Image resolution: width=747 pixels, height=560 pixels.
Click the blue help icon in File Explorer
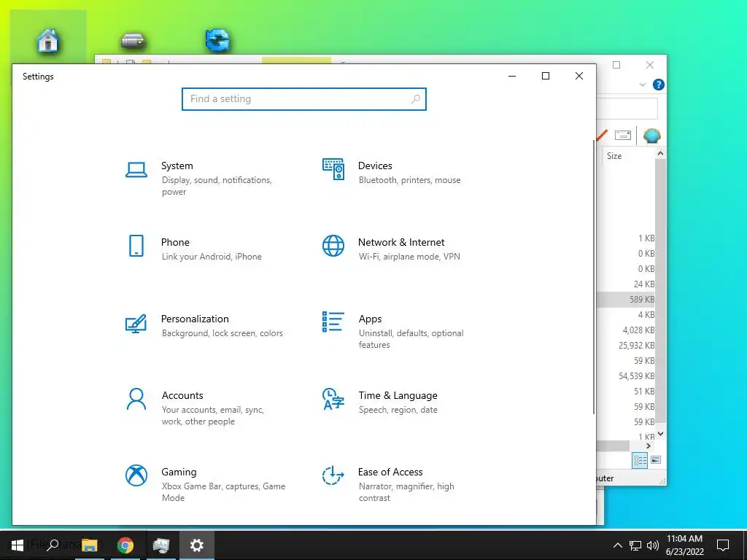point(659,85)
